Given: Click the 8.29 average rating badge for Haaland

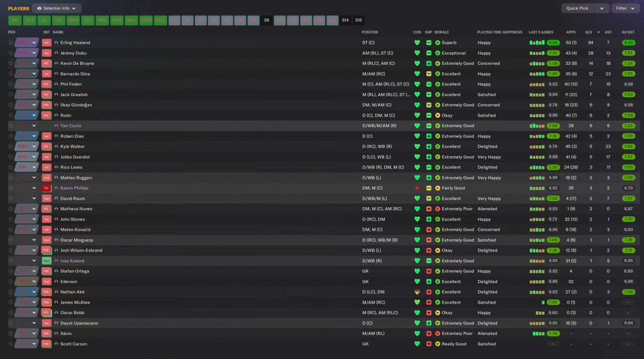Looking at the screenshot, I should [628, 43].
